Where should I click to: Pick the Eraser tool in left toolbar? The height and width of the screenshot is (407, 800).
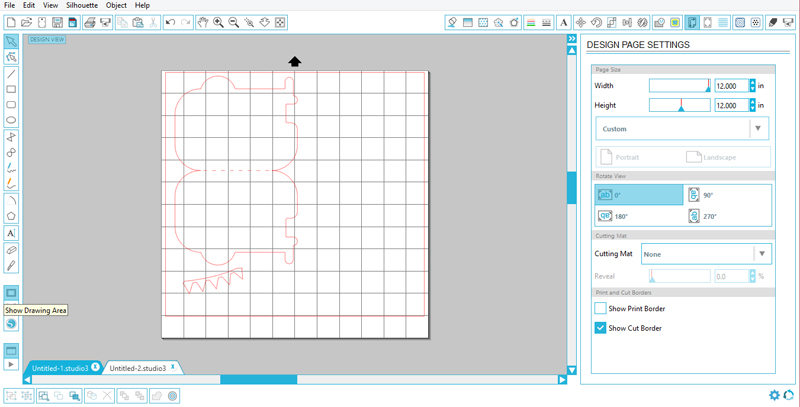[11, 250]
